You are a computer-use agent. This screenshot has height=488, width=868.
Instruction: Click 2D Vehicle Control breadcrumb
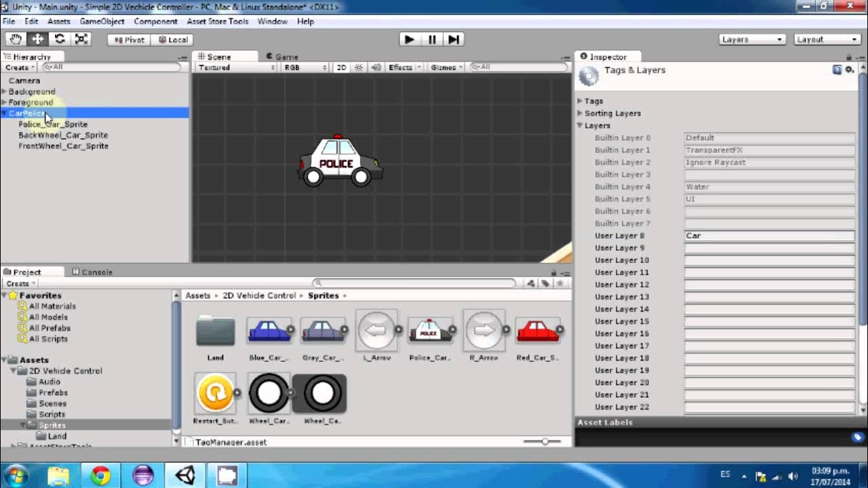click(259, 296)
